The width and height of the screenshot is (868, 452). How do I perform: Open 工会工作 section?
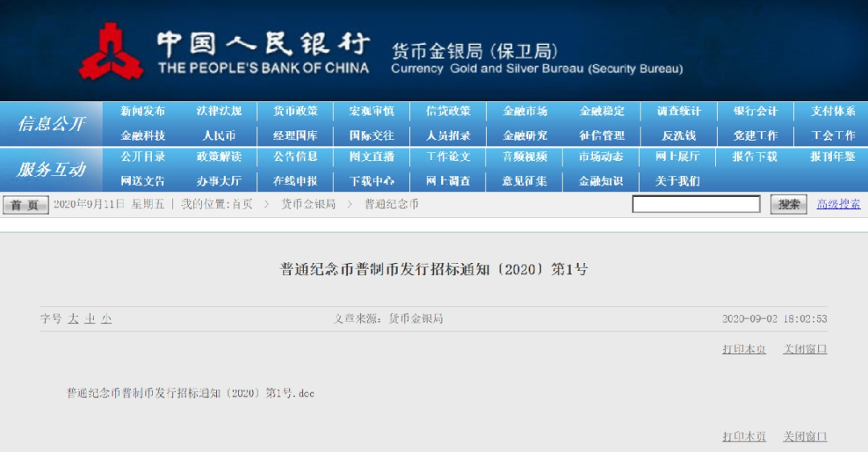833,136
